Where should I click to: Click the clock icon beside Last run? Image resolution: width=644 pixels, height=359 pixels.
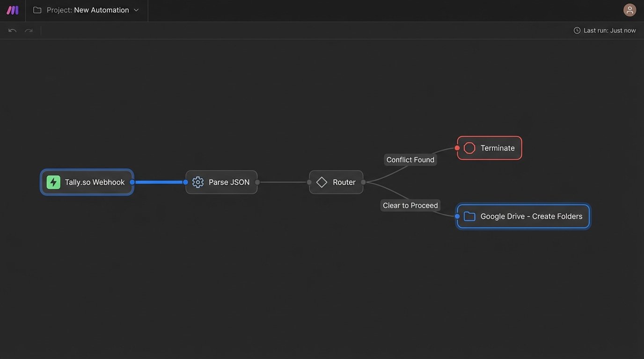tap(576, 30)
